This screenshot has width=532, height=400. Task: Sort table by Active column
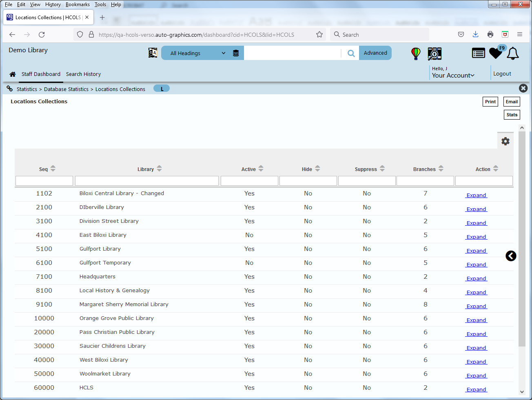click(x=261, y=169)
